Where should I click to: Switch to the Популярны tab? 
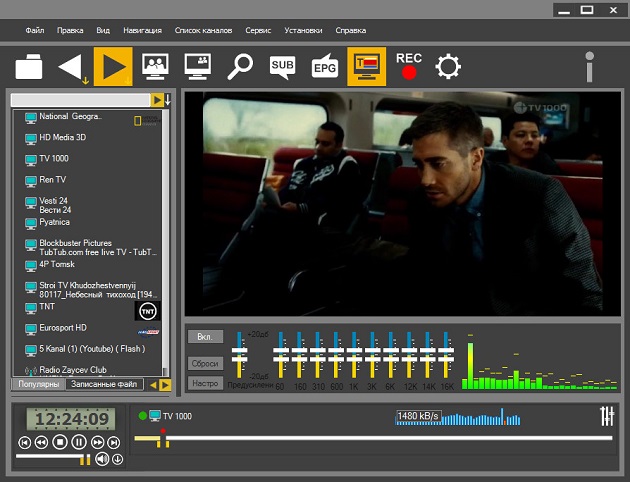39,384
